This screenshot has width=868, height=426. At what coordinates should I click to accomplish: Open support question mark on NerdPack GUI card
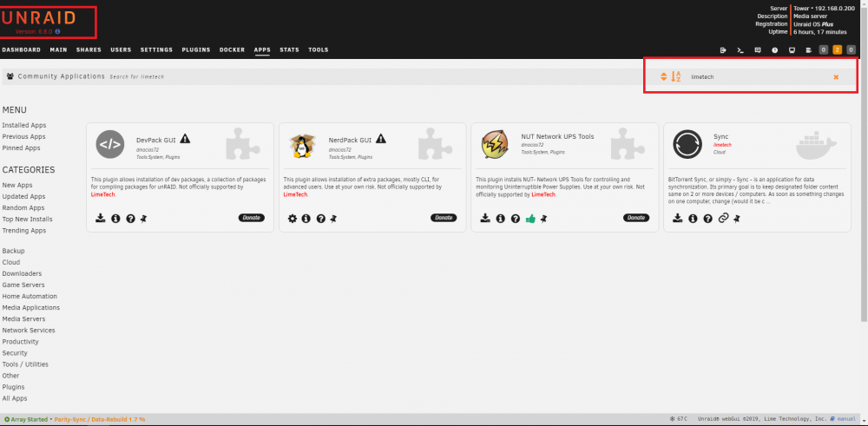(320, 219)
